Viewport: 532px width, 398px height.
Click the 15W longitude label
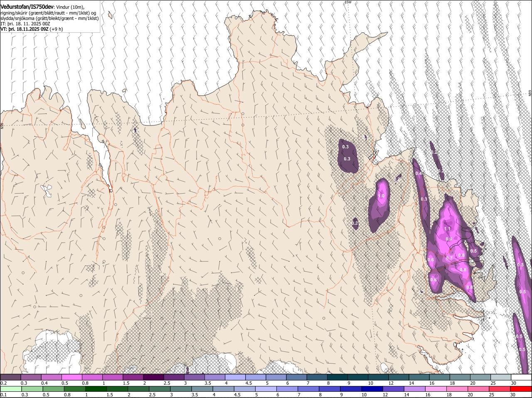[x=347, y=2]
